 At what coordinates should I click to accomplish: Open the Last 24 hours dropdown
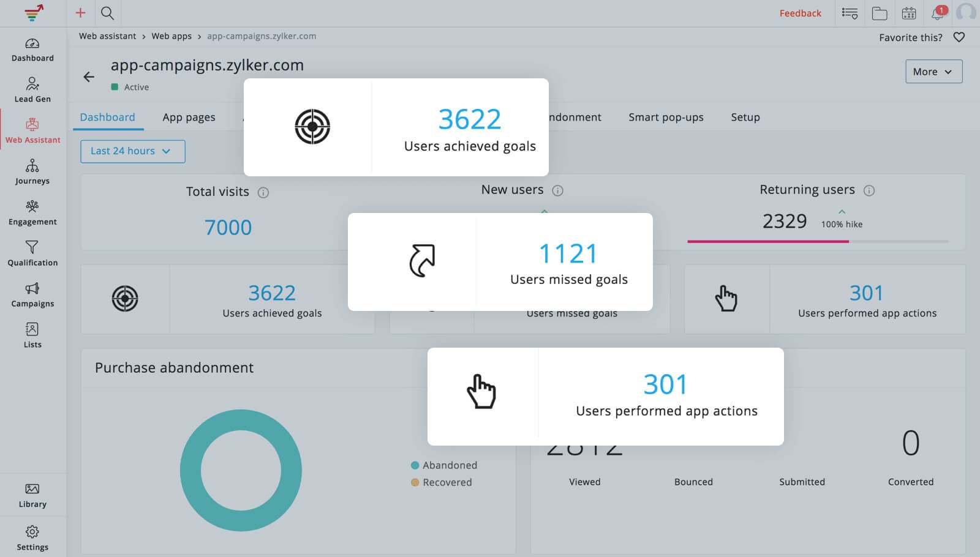(132, 151)
